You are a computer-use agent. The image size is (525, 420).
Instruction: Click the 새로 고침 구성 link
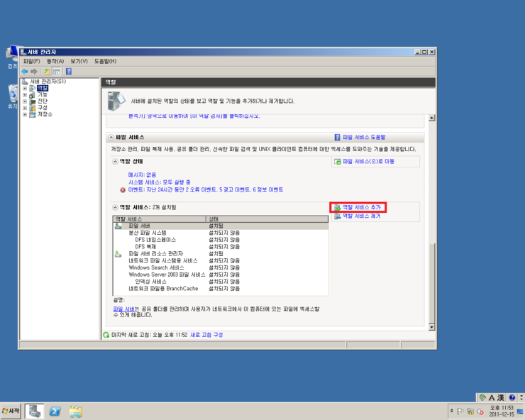[206, 335]
